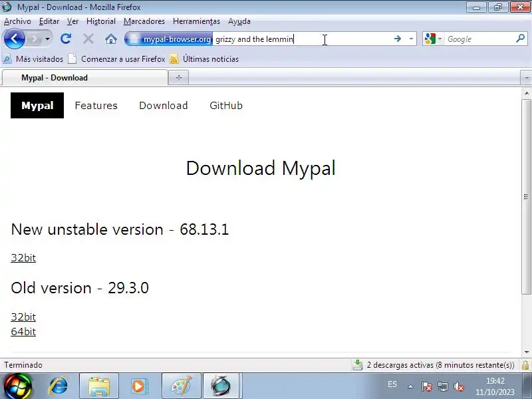The width and height of the screenshot is (532, 399).
Task: Click the Mypal logo in the page header
Action: pos(37,106)
